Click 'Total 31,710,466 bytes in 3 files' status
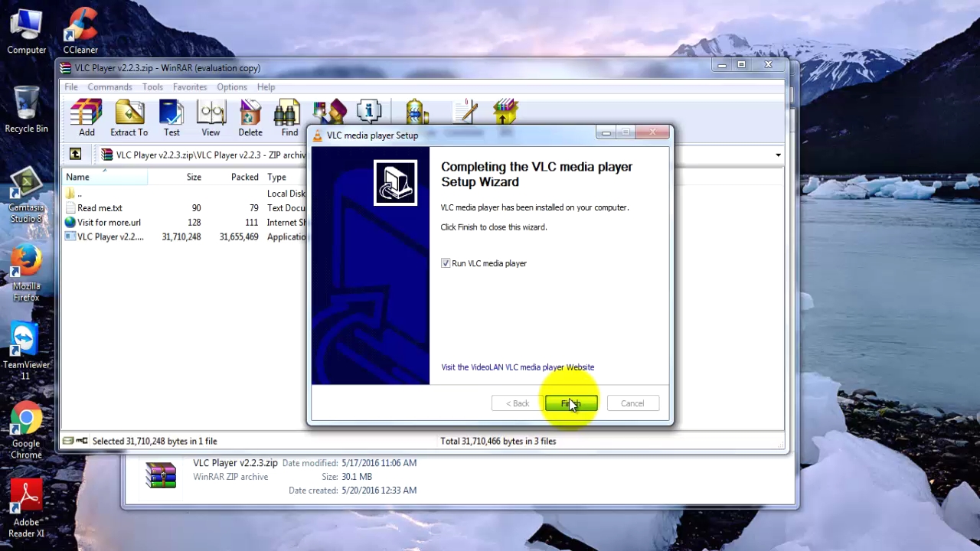Image resolution: width=980 pixels, height=551 pixels. click(498, 441)
